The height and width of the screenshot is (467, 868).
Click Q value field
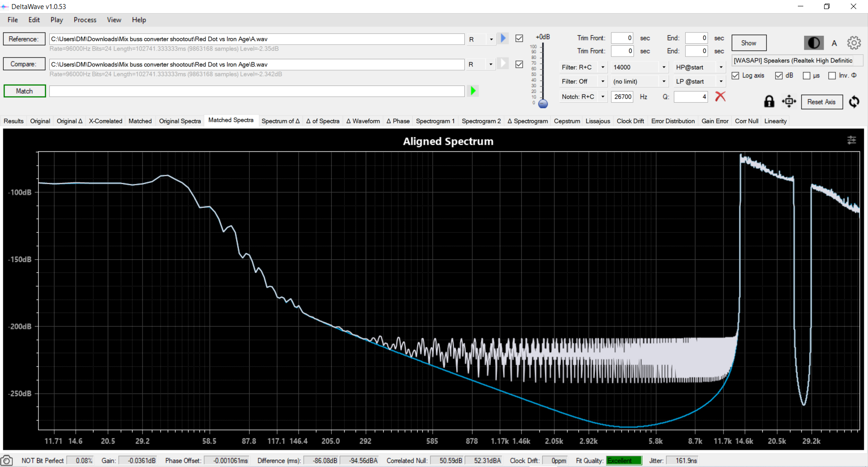click(x=691, y=96)
